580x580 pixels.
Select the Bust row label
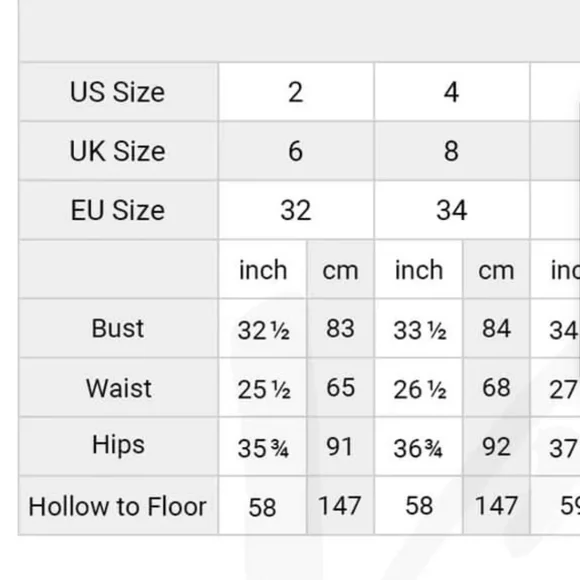(118, 328)
